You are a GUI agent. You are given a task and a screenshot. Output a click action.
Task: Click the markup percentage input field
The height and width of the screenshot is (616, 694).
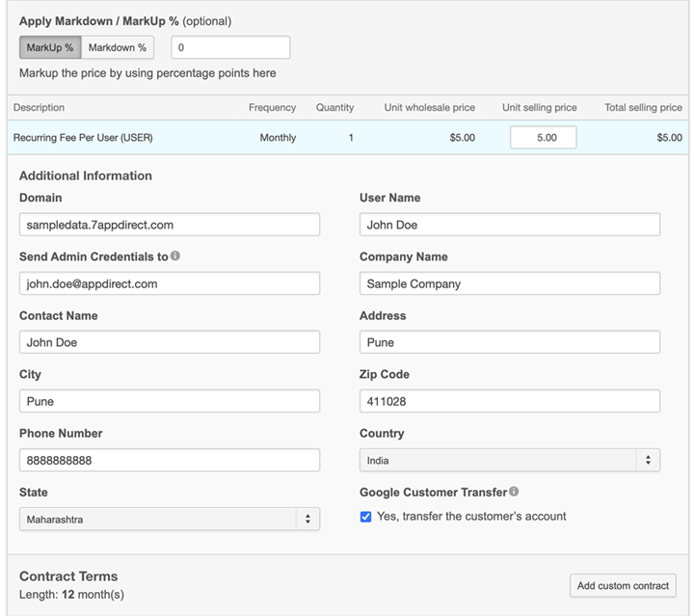tap(230, 47)
